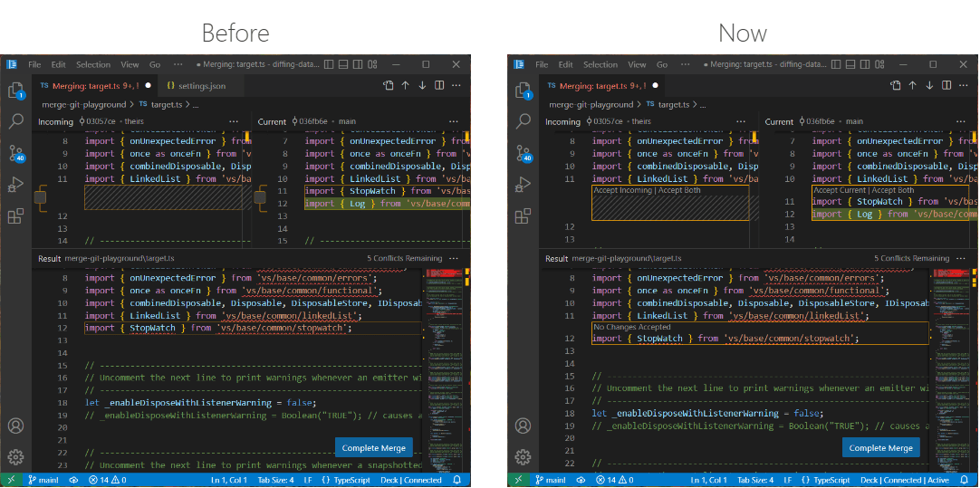Open Accounts icon in the Before window
Screen dimensions: 980x488
(x=15, y=426)
